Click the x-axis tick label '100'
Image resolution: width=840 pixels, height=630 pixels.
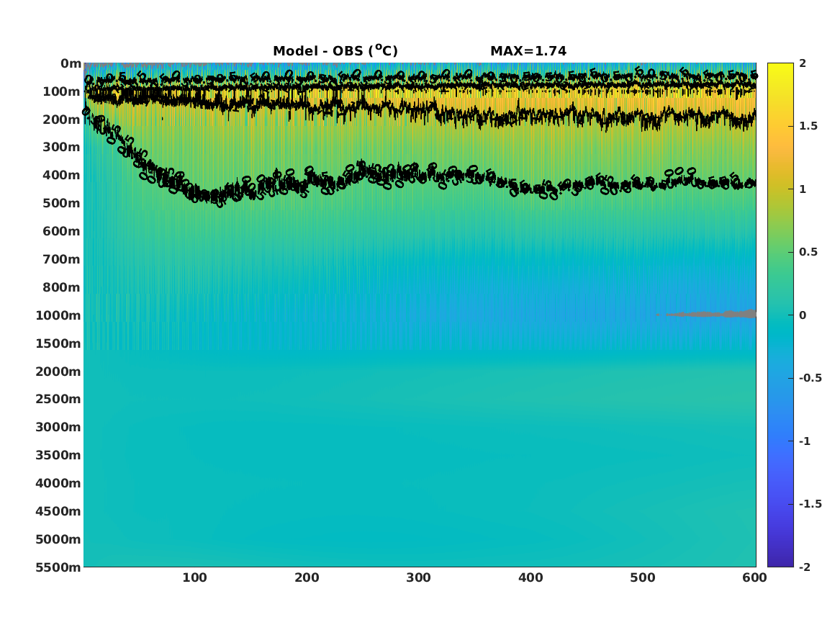coord(194,577)
